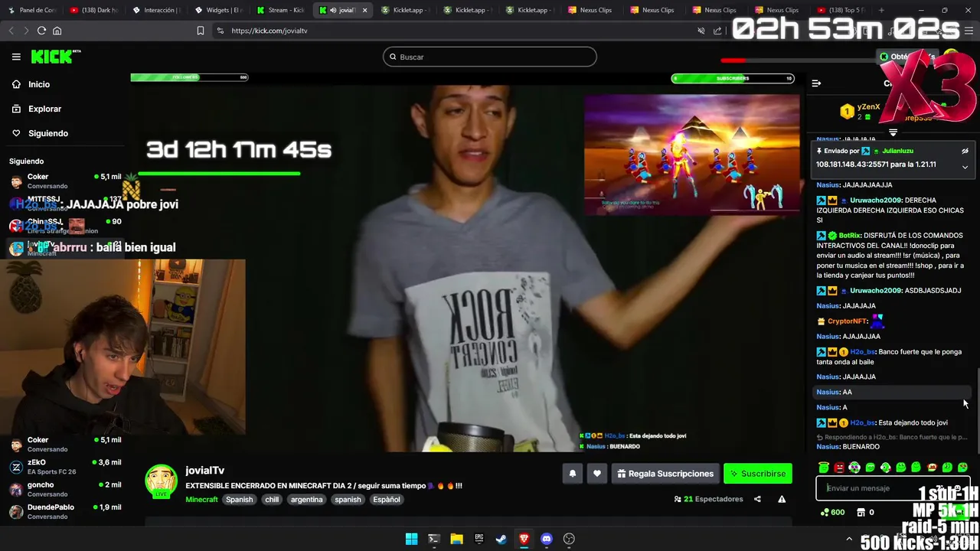Collapse the chat panel with the arrow icon
980x551 pixels.
pyautogui.click(x=816, y=83)
